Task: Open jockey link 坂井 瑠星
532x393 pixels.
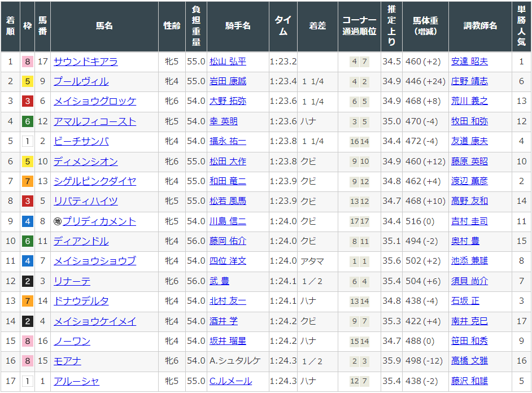Action: [228, 341]
